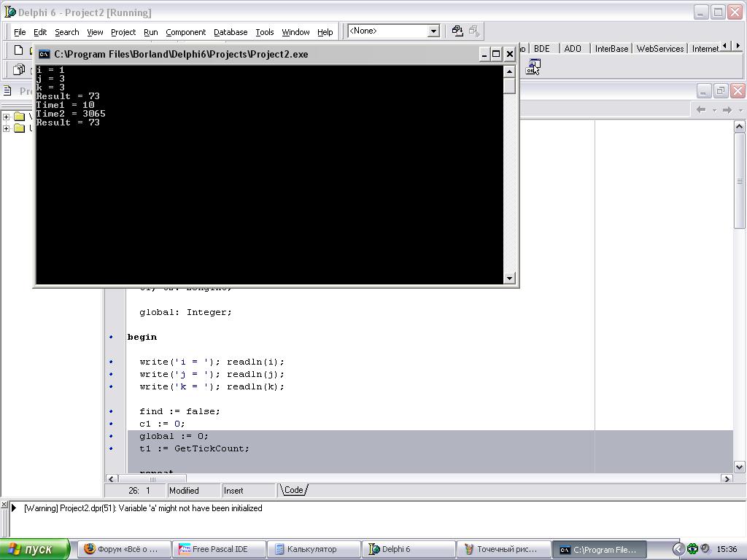This screenshot has height=560, width=747.
Task: Click the Delphi 6 title bar icon
Action: [10, 12]
